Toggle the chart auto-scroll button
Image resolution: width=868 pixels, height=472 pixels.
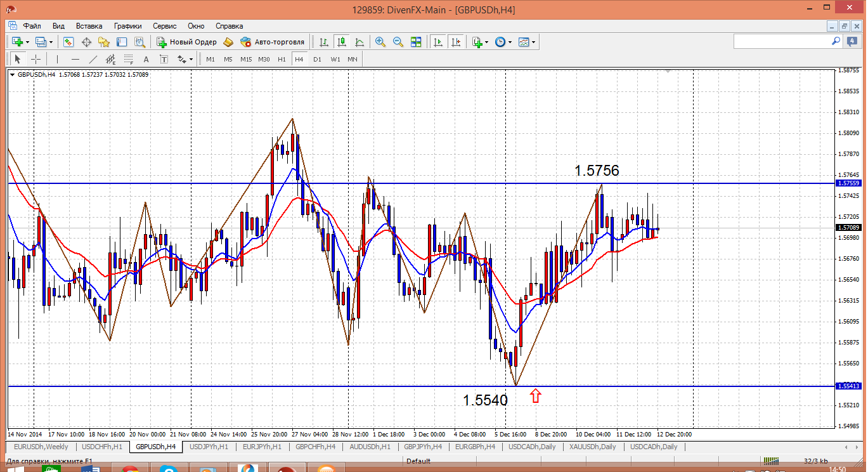point(437,42)
